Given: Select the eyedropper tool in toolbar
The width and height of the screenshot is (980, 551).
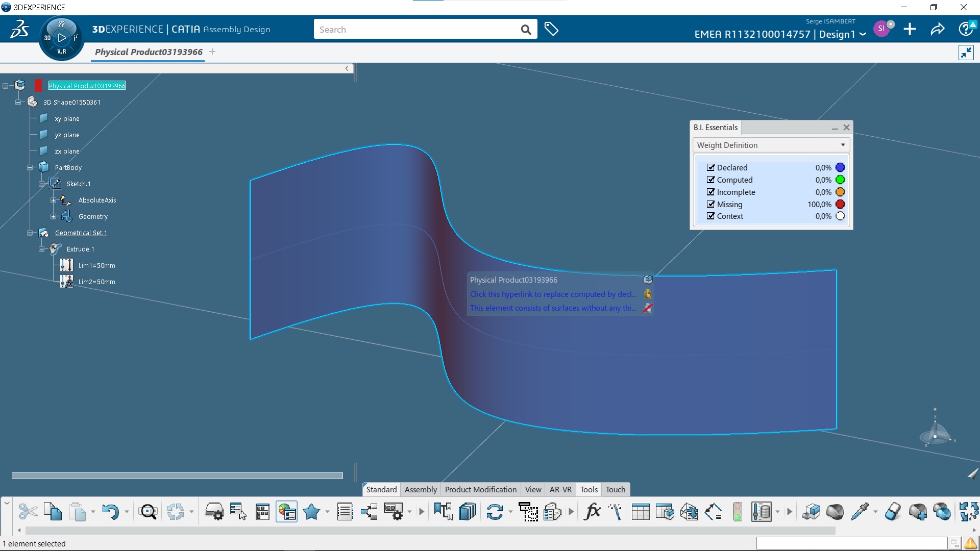Looking at the screenshot, I should click(x=860, y=511).
